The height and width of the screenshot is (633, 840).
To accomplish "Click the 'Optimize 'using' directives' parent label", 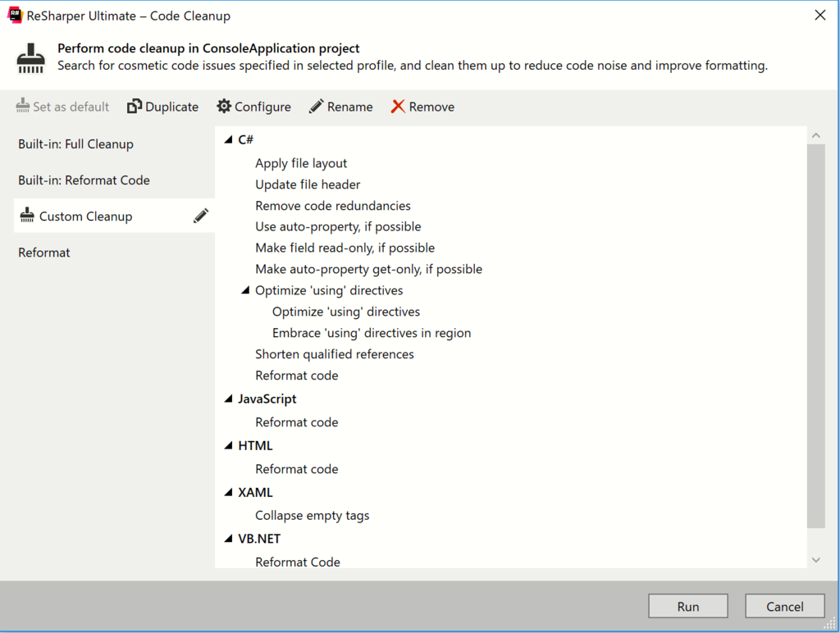I will click(x=329, y=290).
